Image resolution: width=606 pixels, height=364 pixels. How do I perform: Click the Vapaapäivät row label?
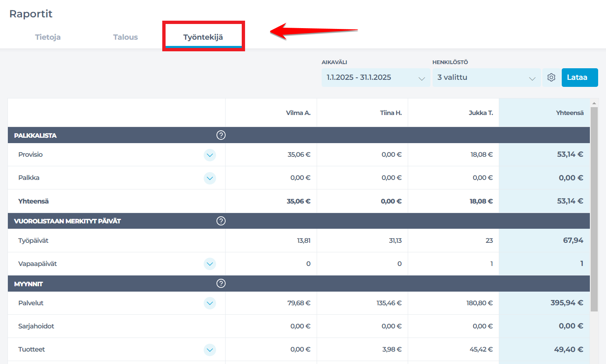point(37,264)
